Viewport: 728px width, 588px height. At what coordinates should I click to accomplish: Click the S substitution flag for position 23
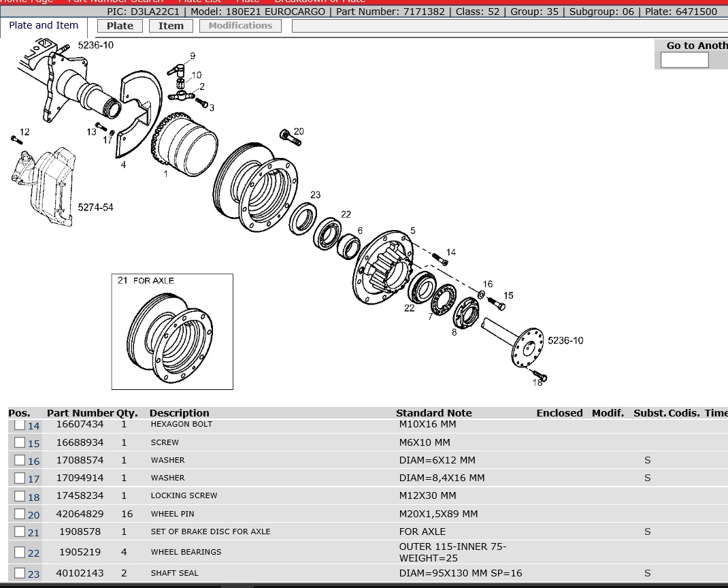647,573
